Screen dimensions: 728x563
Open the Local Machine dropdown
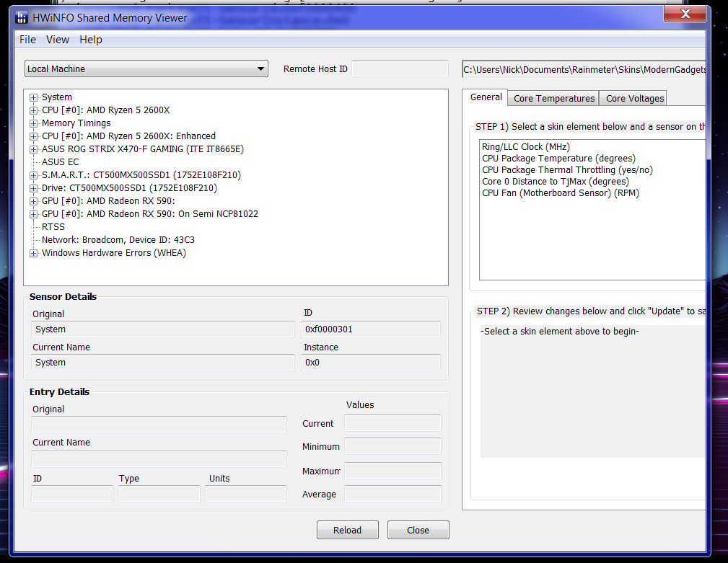click(x=146, y=68)
